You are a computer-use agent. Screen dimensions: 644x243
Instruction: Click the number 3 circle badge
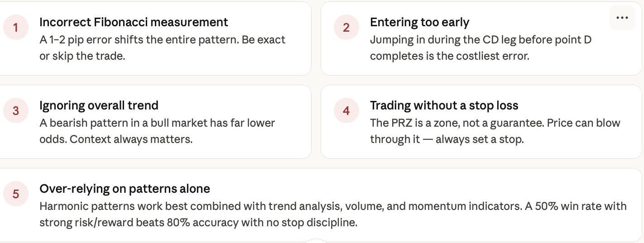(x=16, y=111)
